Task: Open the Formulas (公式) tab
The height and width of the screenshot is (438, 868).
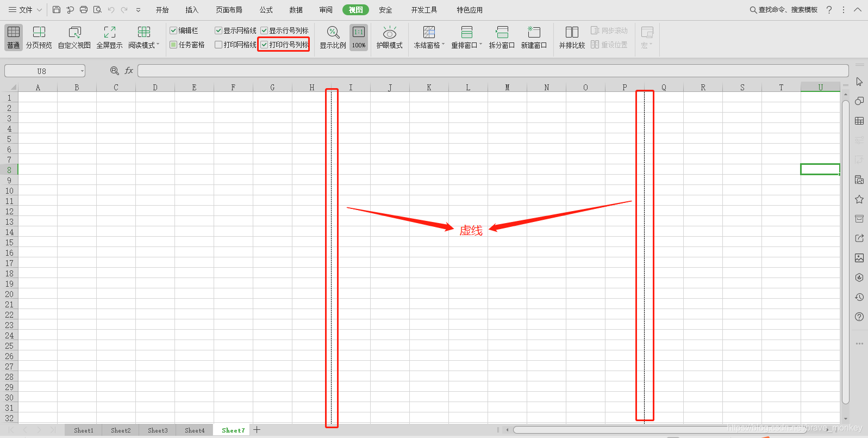Action: [266, 10]
